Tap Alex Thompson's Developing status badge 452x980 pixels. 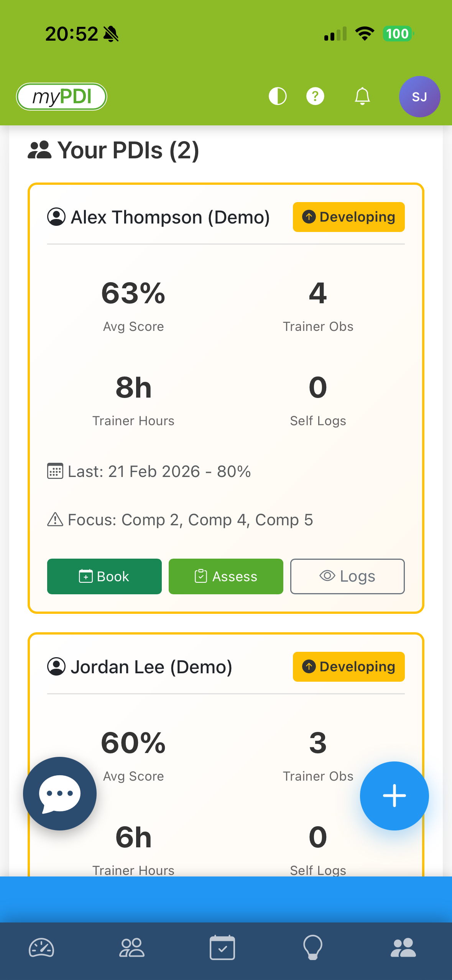point(348,217)
